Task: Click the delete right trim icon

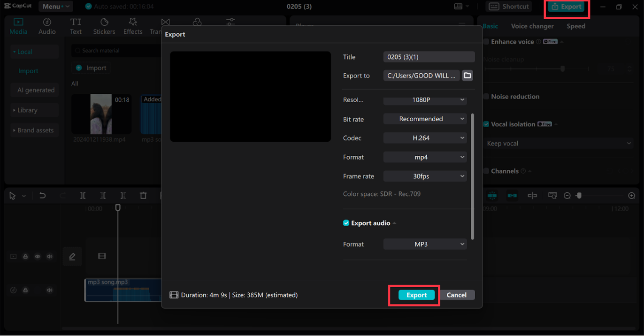Action: tap(123, 196)
